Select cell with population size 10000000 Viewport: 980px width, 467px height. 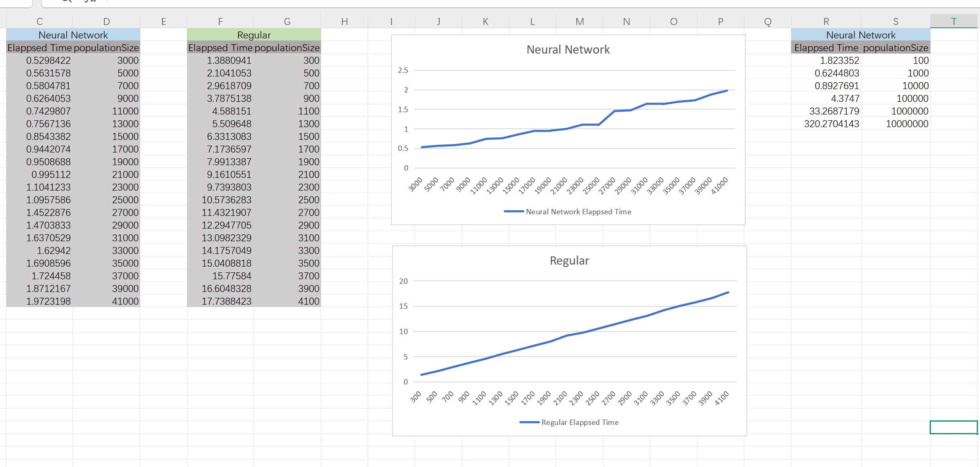pos(907,124)
